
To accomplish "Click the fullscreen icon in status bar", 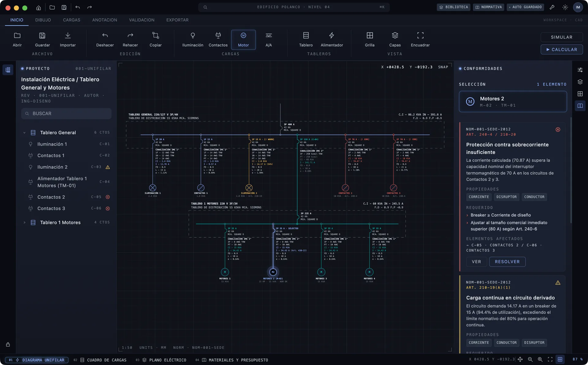I will pos(550,359).
